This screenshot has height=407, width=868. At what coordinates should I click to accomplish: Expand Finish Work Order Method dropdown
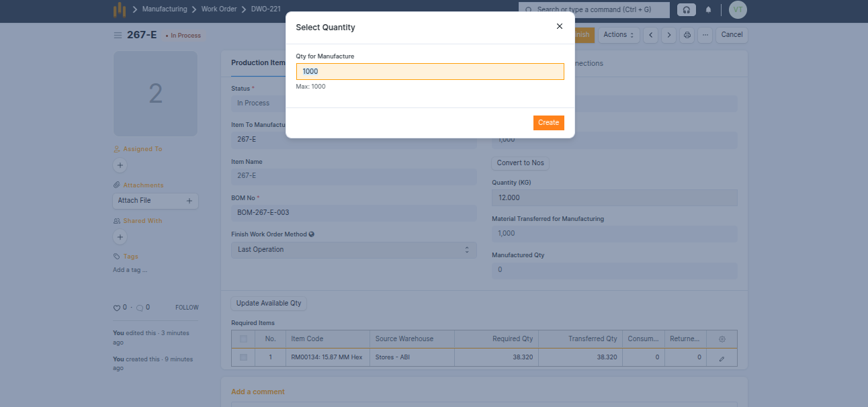pos(353,250)
